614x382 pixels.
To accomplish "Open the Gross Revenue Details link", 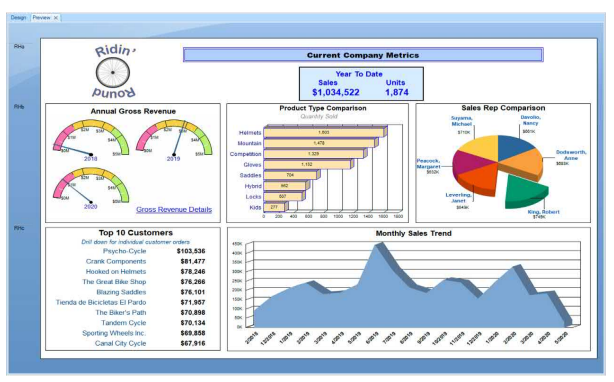I will click(174, 209).
